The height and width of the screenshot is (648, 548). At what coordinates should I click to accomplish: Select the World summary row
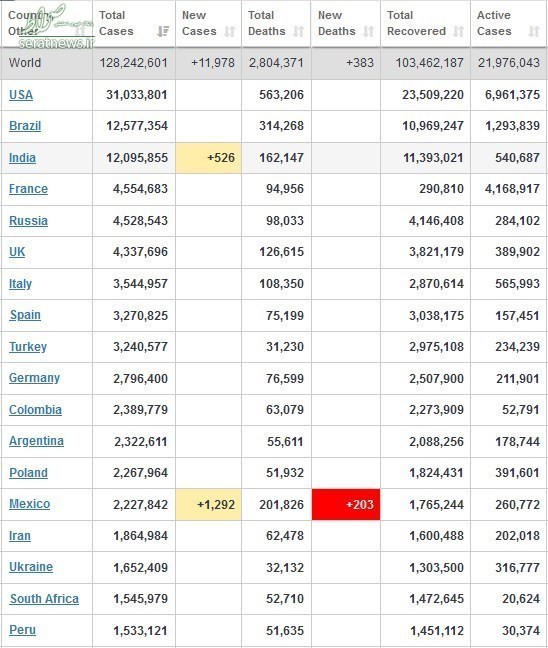pyautogui.click(x=274, y=63)
